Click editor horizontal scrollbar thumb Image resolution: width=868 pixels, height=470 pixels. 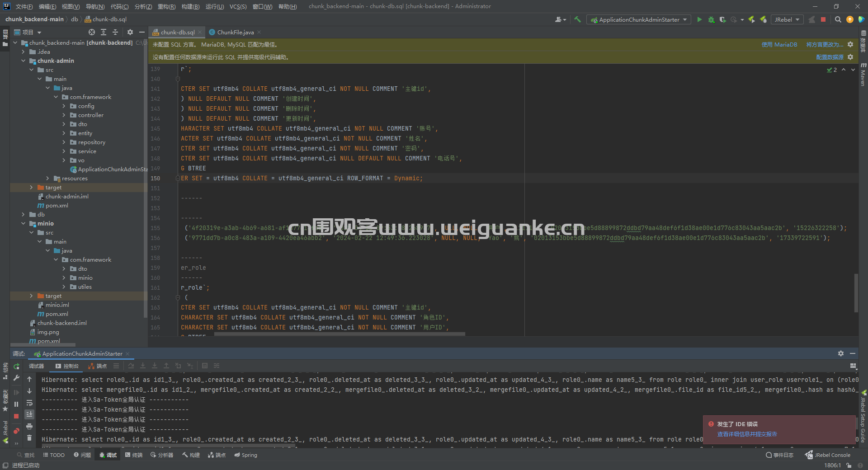[340, 334]
